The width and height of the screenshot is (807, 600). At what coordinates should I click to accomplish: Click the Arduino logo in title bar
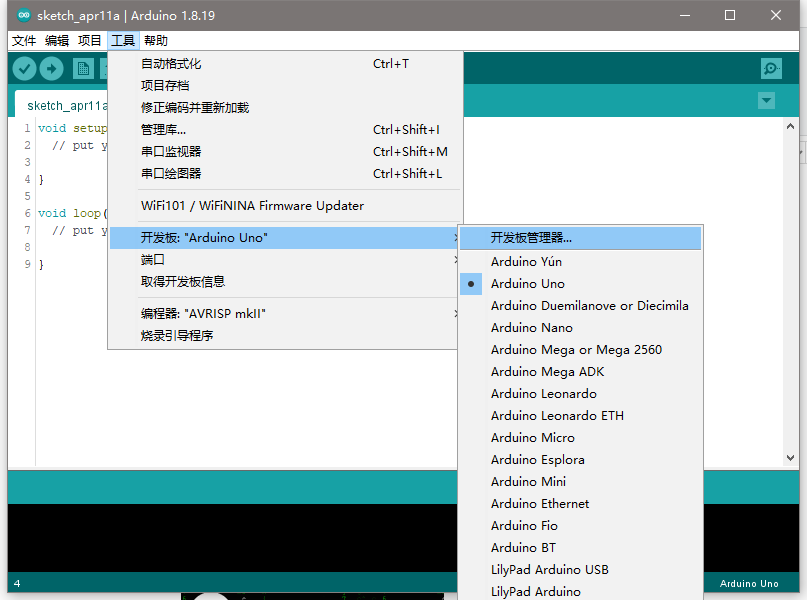pos(24,15)
